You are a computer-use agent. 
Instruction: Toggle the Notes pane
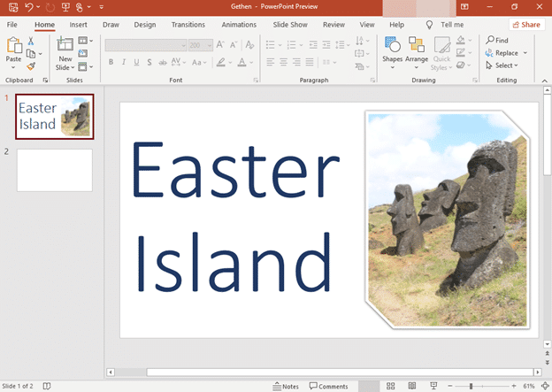tap(286, 387)
